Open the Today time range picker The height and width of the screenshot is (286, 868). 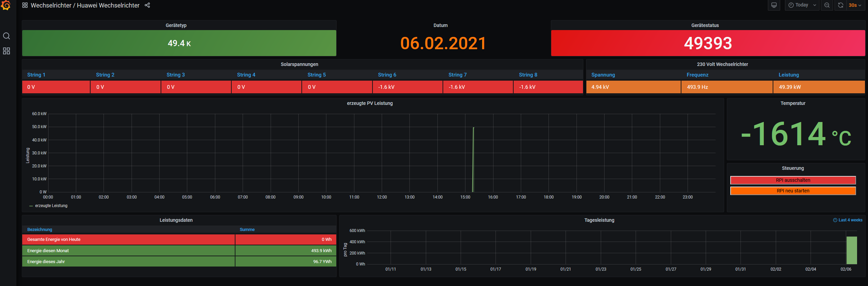[x=802, y=5]
